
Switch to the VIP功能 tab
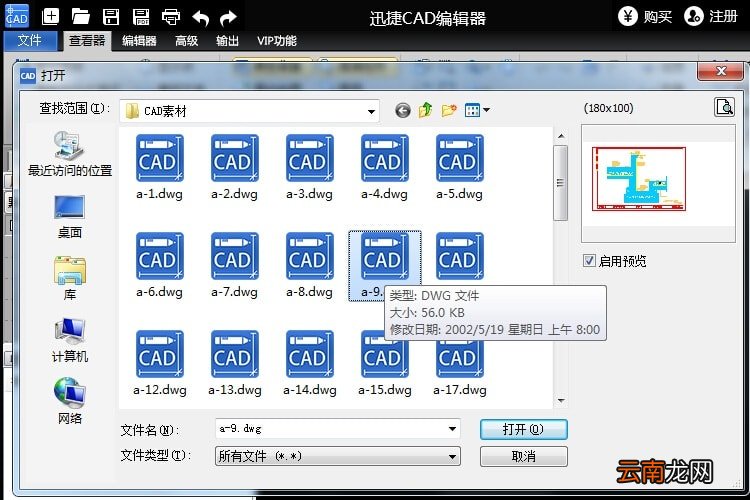coord(276,41)
